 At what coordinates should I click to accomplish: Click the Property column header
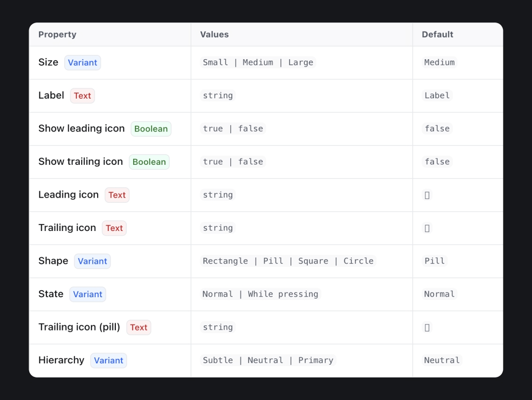point(57,34)
